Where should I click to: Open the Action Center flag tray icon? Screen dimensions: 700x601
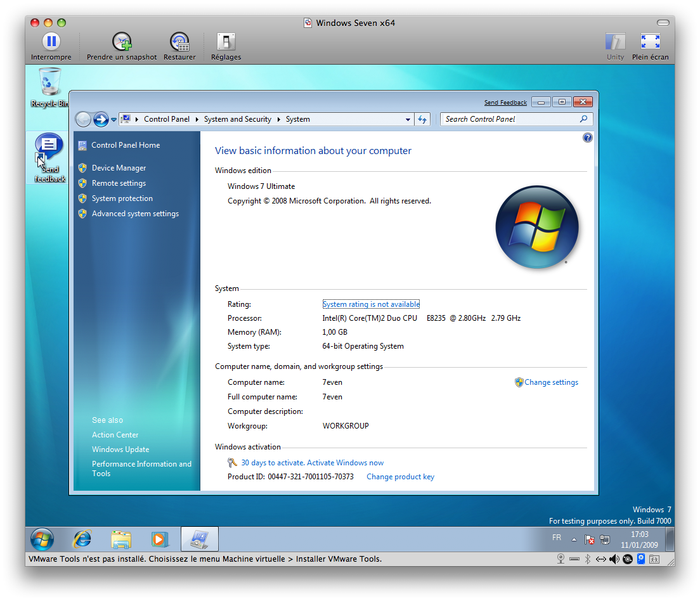click(589, 540)
